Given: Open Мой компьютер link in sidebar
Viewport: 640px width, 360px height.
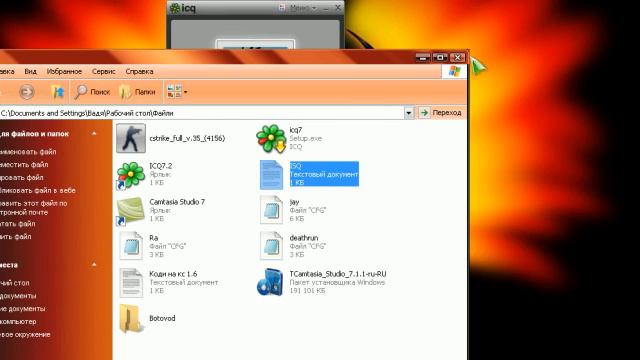Looking at the screenshot, I should (x=18, y=322).
